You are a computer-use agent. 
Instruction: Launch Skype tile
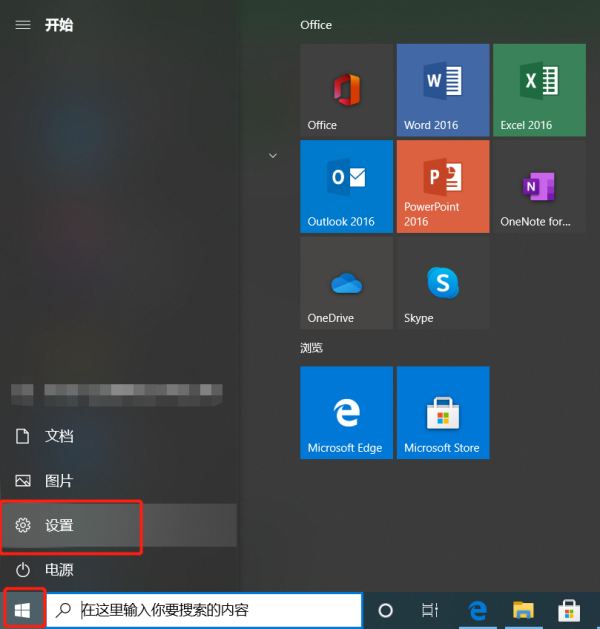click(x=443, y=283)
